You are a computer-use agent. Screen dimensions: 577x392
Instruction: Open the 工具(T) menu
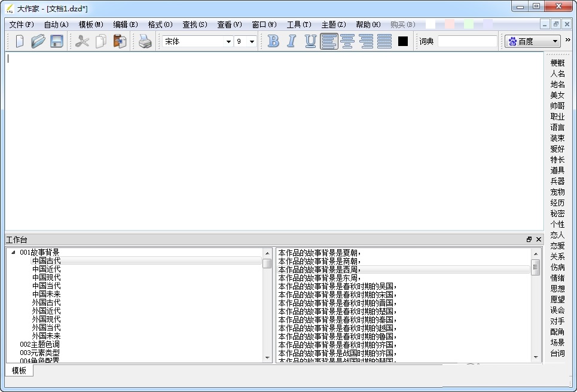coord(299,24)
